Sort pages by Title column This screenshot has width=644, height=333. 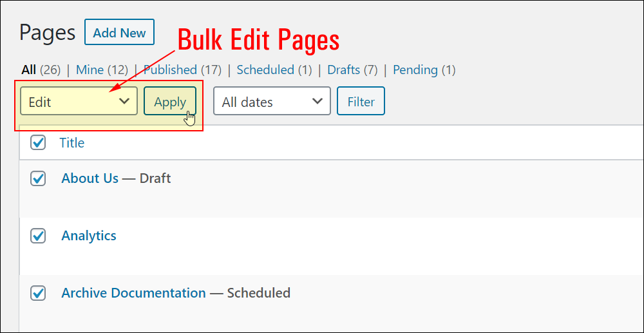click(72, 143)
